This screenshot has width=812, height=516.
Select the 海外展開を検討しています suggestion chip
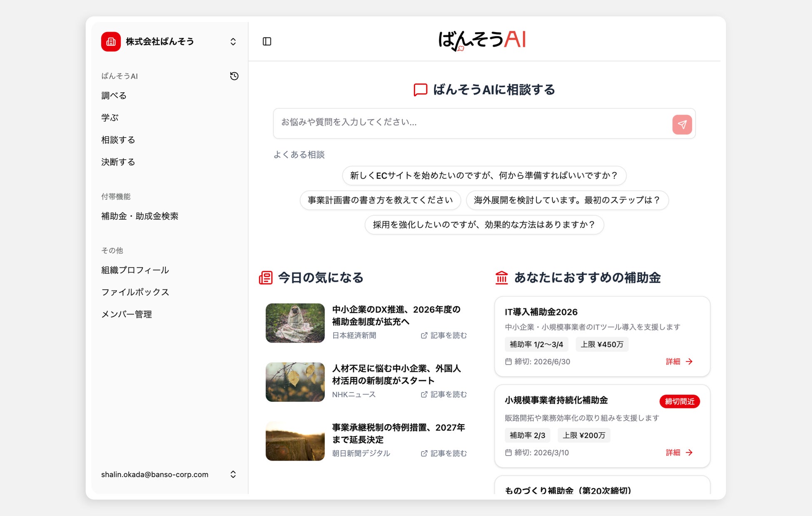point(567,200)
